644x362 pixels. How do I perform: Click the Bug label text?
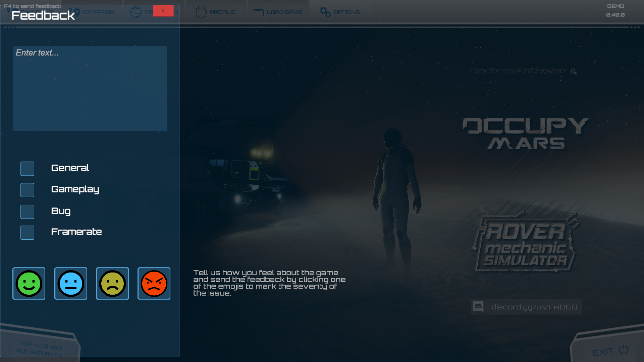[61, 211]
